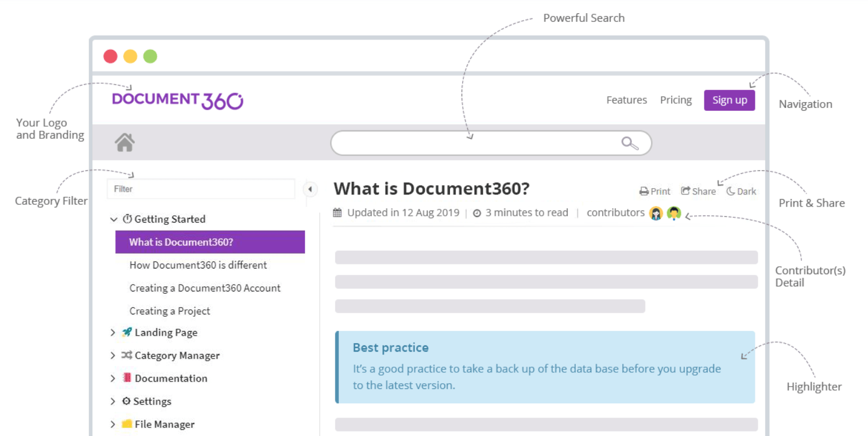Focus the main search box
The image size is (868, 436).
coord(491,143)
